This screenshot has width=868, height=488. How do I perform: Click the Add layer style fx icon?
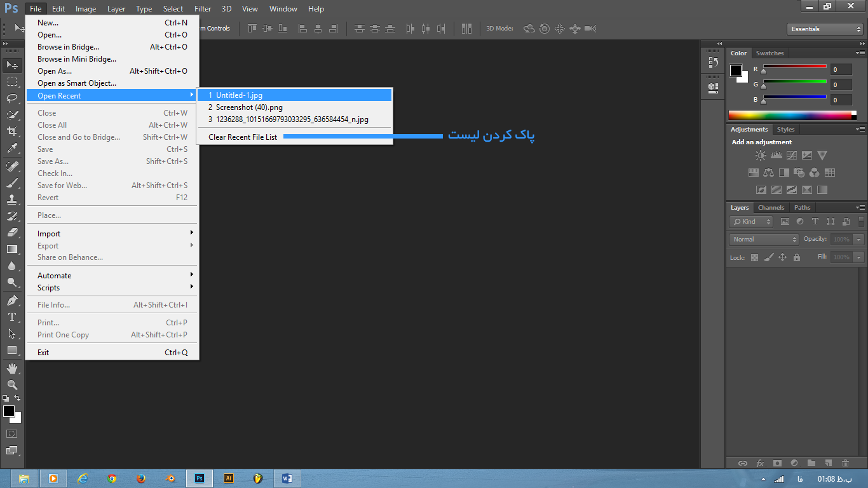click(760, 463)
